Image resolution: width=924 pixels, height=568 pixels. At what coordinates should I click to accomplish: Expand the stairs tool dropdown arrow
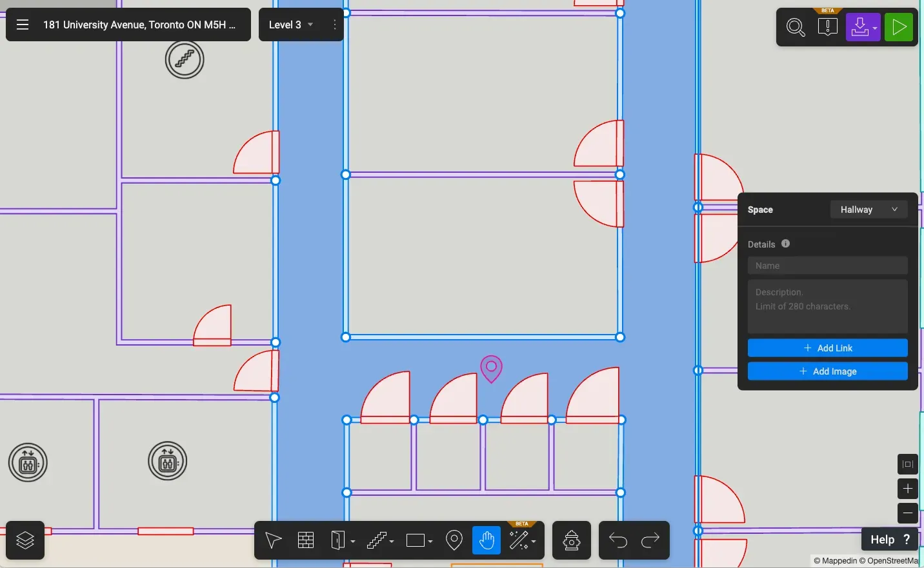tap(392, 542)
